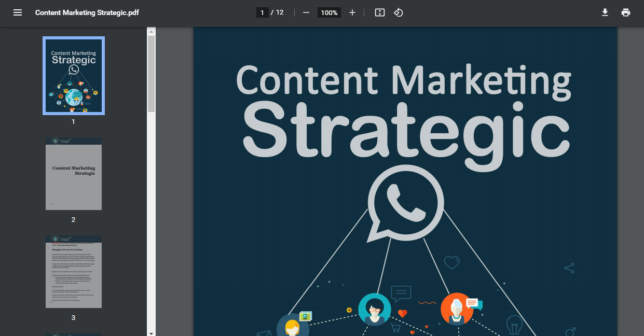Image resolution: width=644 pixels, height=336 pixels.
Task: Zoom in using the plus icon
Action: coord(352,12)
